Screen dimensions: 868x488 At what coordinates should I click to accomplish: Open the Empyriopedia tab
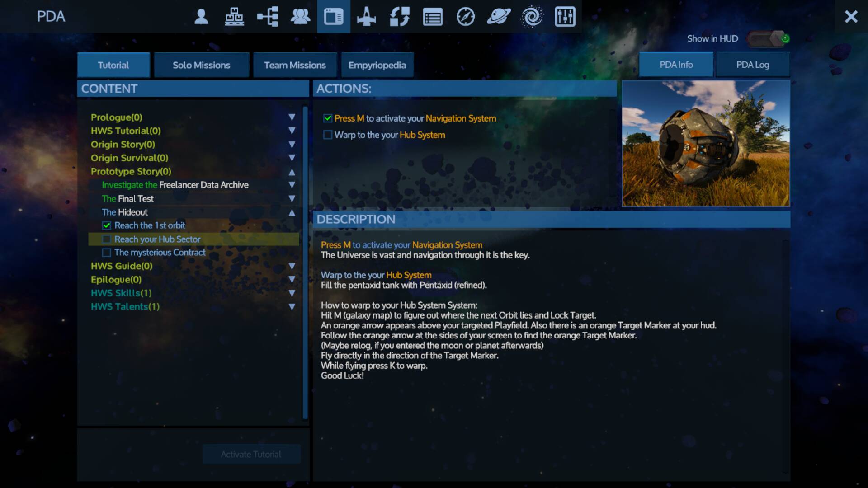[x=377, y=65]
